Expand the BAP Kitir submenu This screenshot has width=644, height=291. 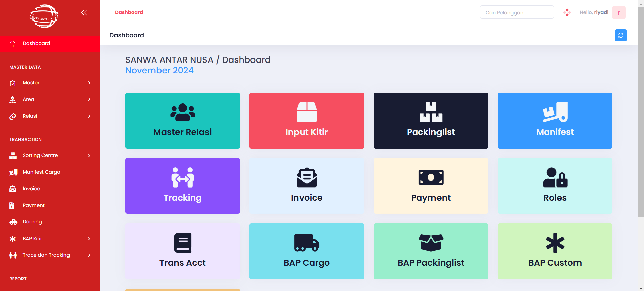point(50,239)
